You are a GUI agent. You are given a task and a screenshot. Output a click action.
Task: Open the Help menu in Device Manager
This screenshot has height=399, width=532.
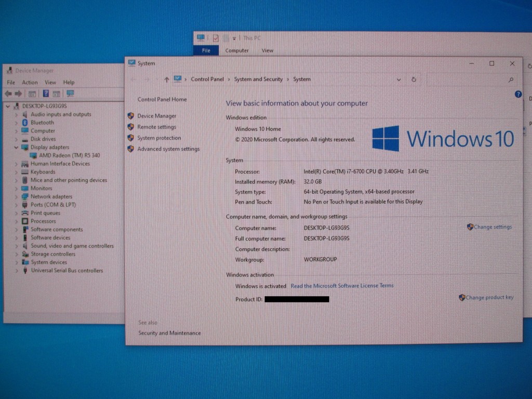click(69, 83)
